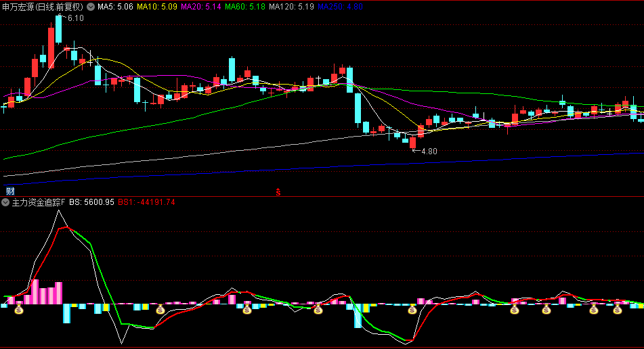Open the dropdown arrow beside 主力资金追踪F
Image resolution: width=644 pixels, height=349 pixels.
(5, 202)
